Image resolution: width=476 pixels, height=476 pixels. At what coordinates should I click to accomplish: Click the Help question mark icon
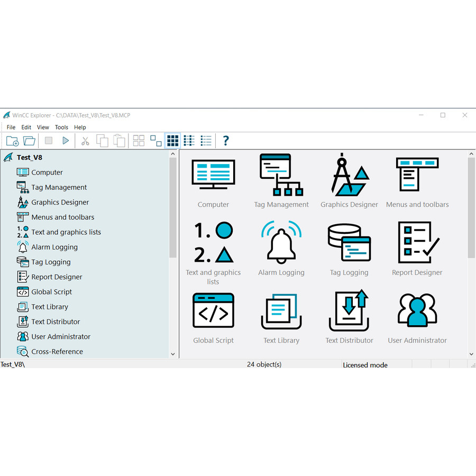pos(226,141)
